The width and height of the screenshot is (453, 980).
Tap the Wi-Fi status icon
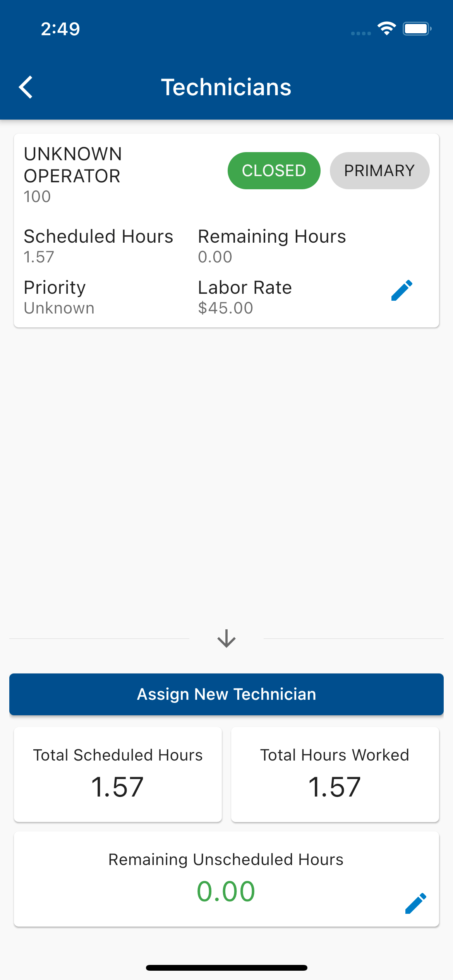tap(386, 29)
